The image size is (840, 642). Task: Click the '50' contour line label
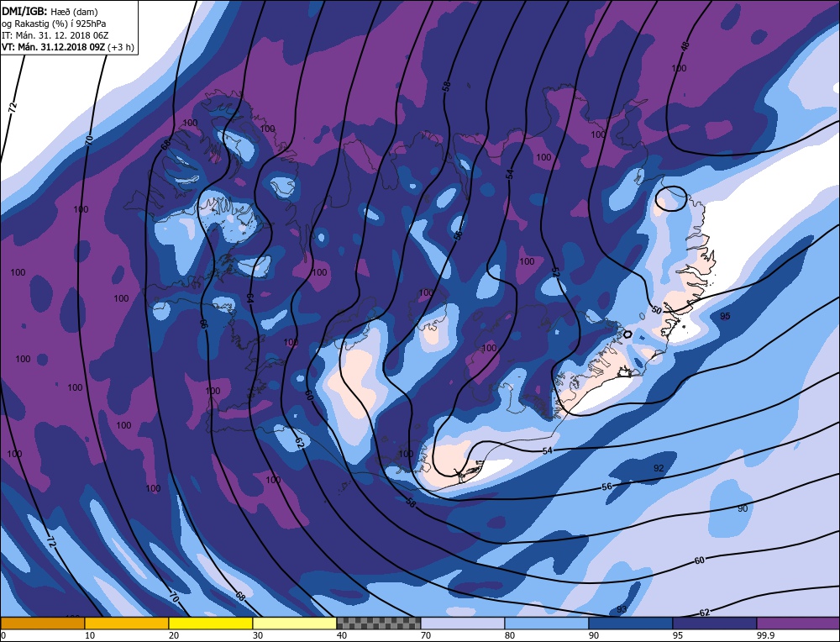pos(657,310)
